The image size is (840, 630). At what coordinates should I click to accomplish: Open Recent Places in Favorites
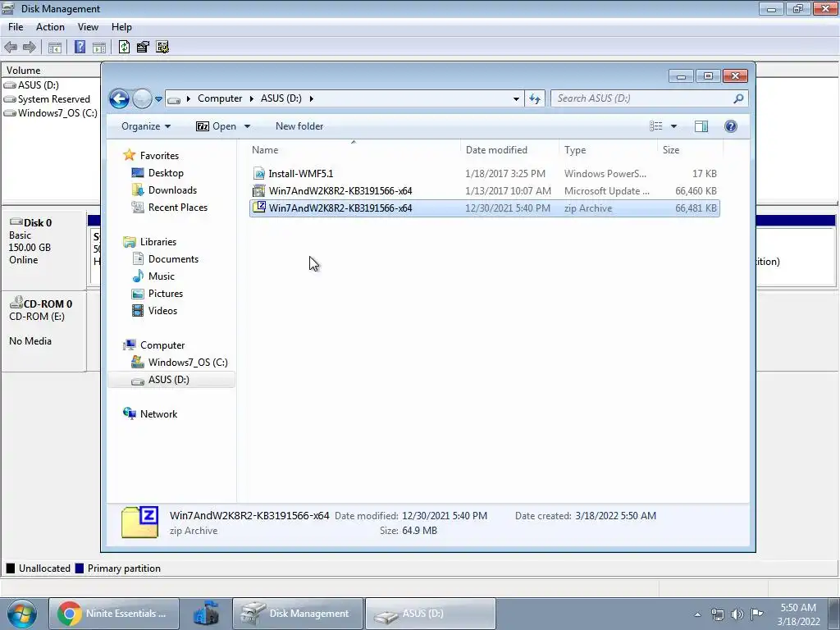coord(177,208)
